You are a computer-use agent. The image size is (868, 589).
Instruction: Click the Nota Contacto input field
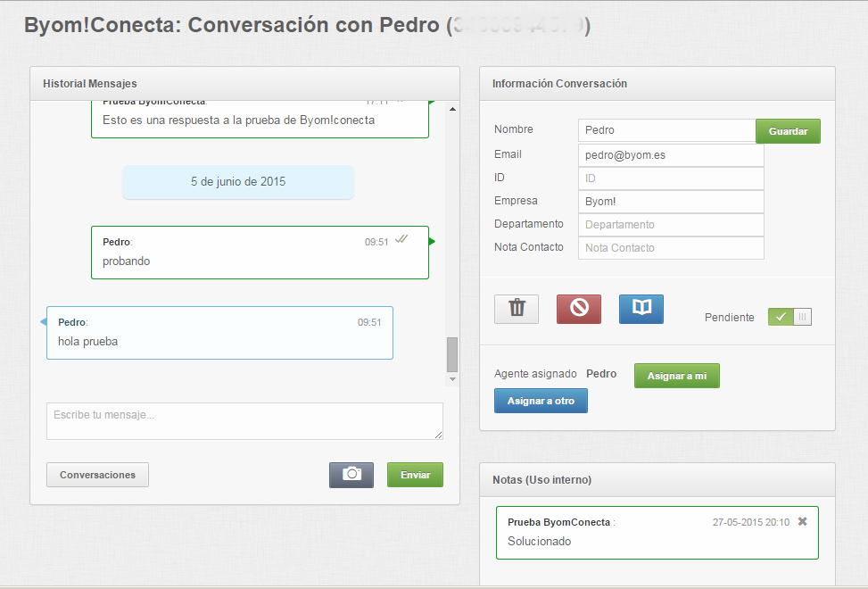pos(671,248)
